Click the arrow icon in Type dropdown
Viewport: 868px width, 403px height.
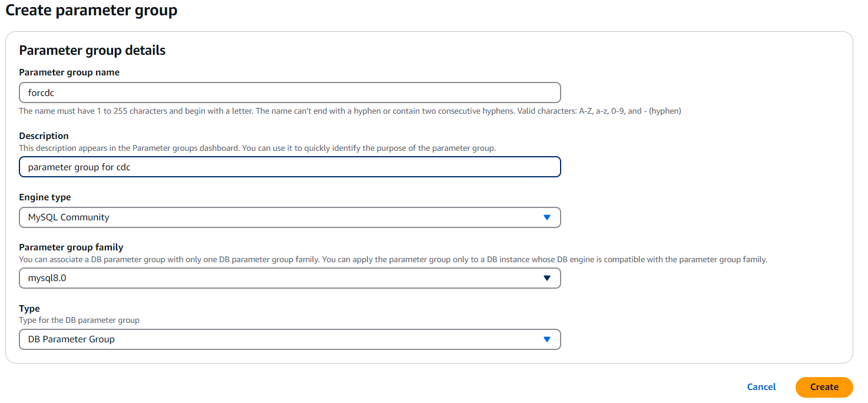click(x=546, y=339)
